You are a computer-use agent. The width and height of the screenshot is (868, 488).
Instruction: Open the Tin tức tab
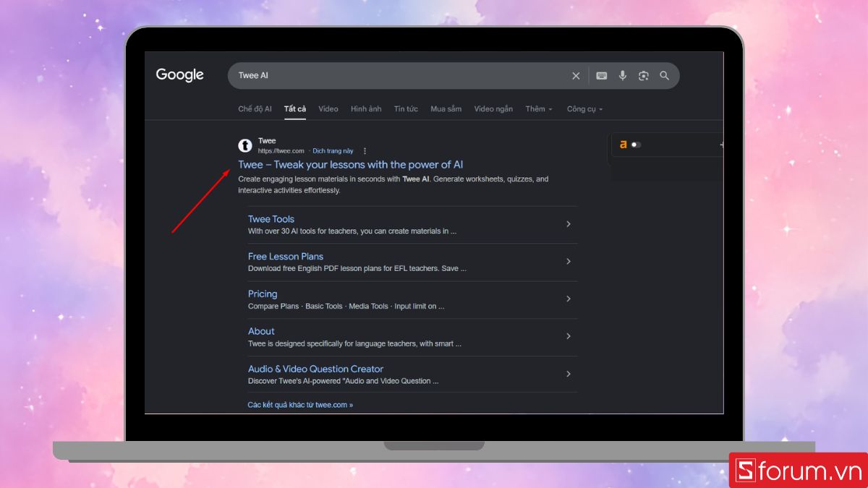click(x=406, y=109)
